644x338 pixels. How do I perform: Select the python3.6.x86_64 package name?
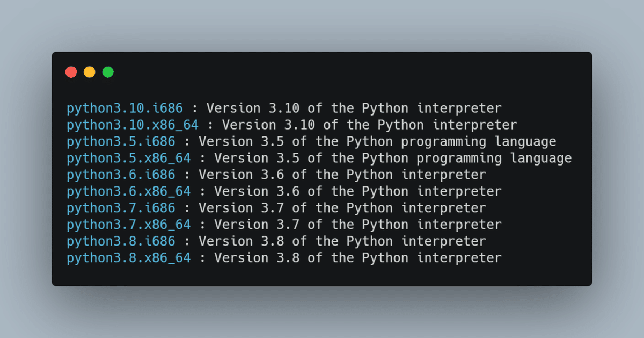[129, 192]
